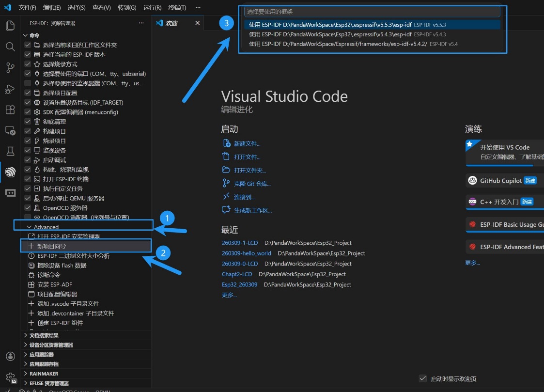The image size is (544, 392).
Task: Toggle the 启动调试 checkbox
Action: click(x=28, y=160)
